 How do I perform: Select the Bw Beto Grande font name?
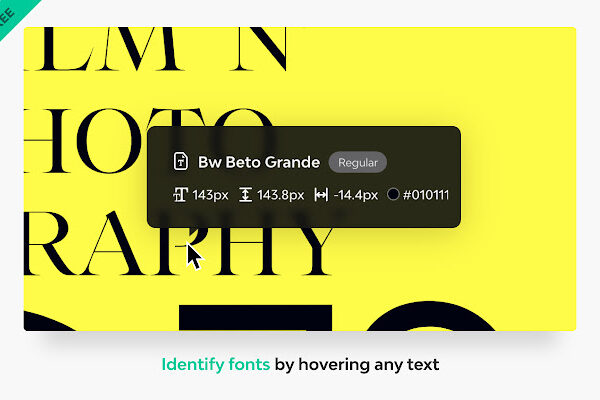coord(259,162)
